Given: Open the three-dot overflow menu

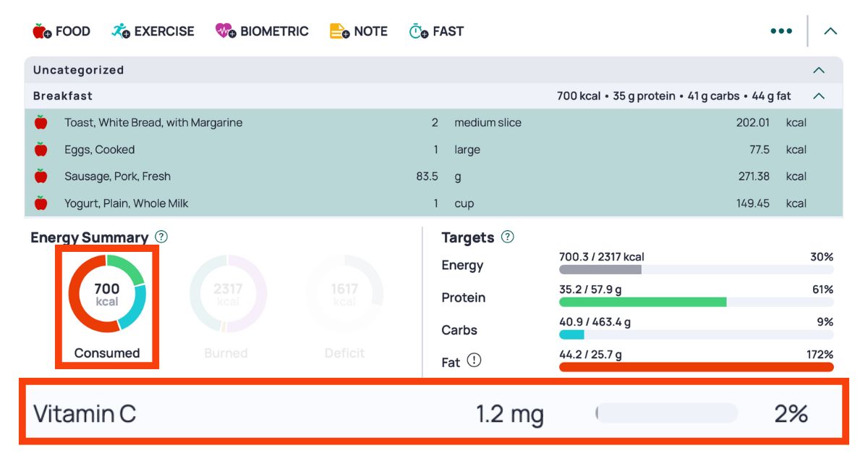Looking at the screenshot, I should (781, 30).
